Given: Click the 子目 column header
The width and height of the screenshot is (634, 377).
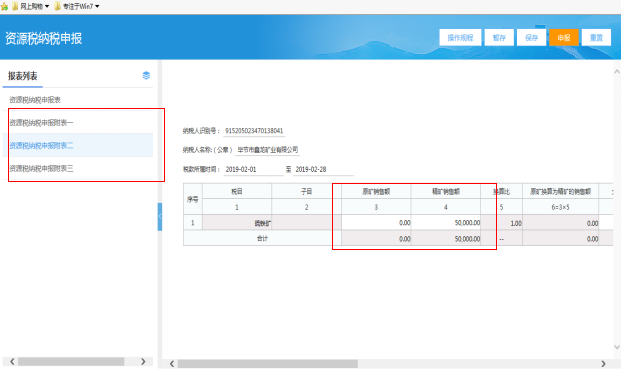Looking at the screenshot, I should [306, 191].
